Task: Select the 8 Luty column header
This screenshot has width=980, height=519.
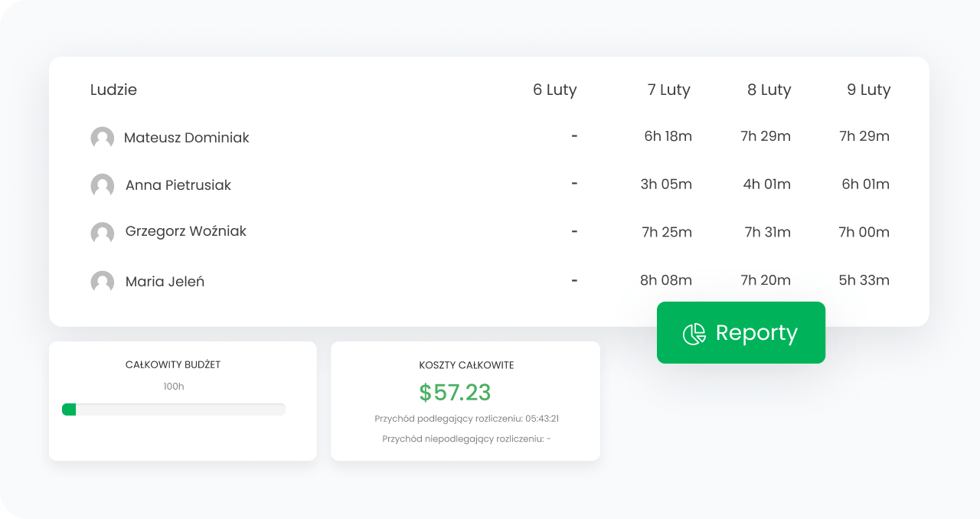Action: 769,90
